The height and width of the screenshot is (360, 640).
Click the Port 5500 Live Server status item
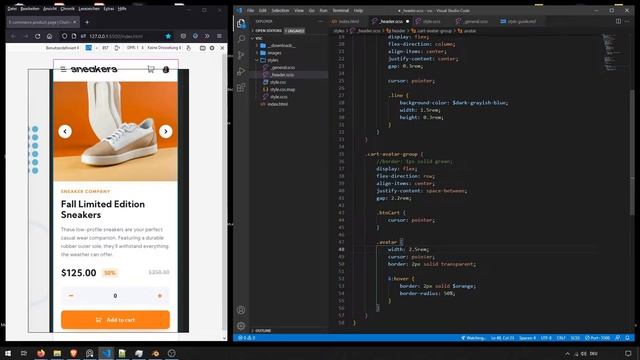point(598,338)
